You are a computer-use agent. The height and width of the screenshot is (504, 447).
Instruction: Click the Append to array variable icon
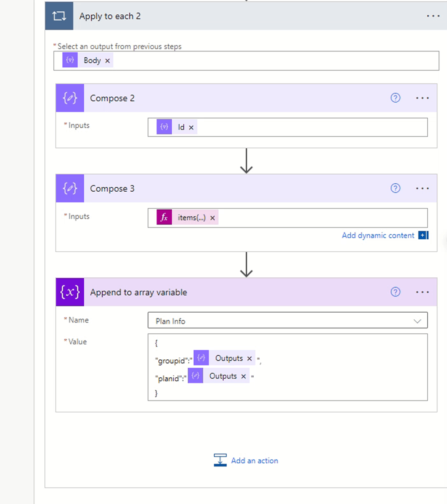70,292
